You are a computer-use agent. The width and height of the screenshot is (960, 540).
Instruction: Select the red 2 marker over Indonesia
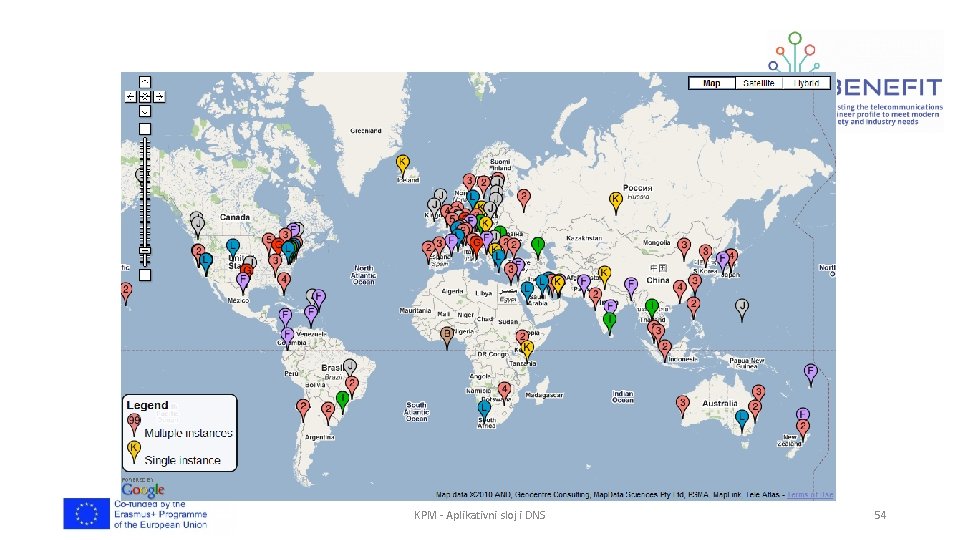tap(666, 351)
